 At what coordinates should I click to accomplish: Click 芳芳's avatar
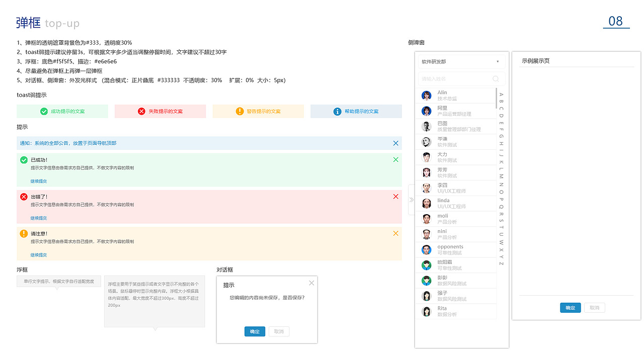click(x=427, y=173)
